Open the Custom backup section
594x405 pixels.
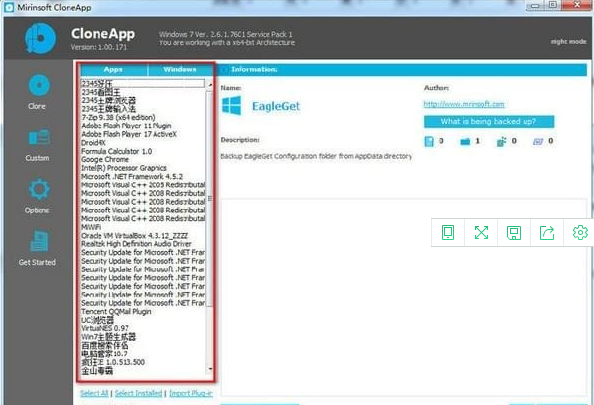(38, 145)
